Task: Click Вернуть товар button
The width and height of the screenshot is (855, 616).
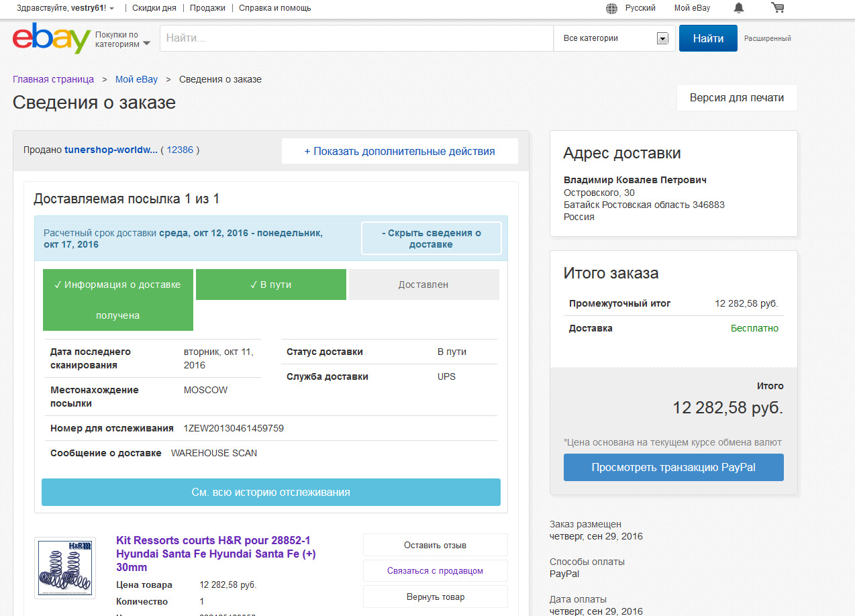Action: (436, 597)
